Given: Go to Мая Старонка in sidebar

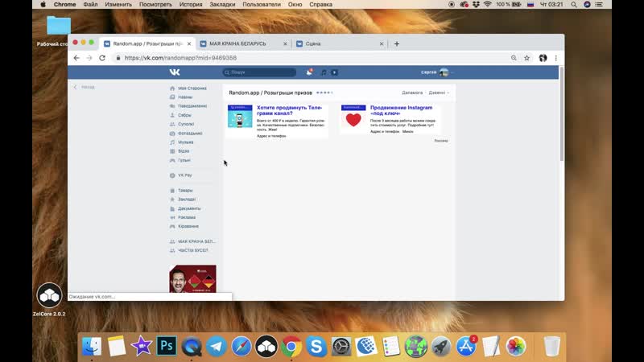Looking at the screenshot, I should pos(192,88).
